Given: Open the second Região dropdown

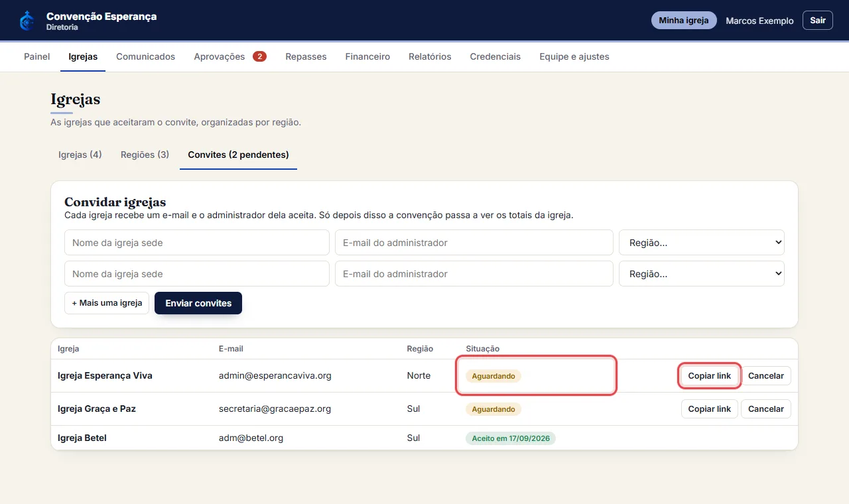Looking at the screenshot, I should coord(702,274).
